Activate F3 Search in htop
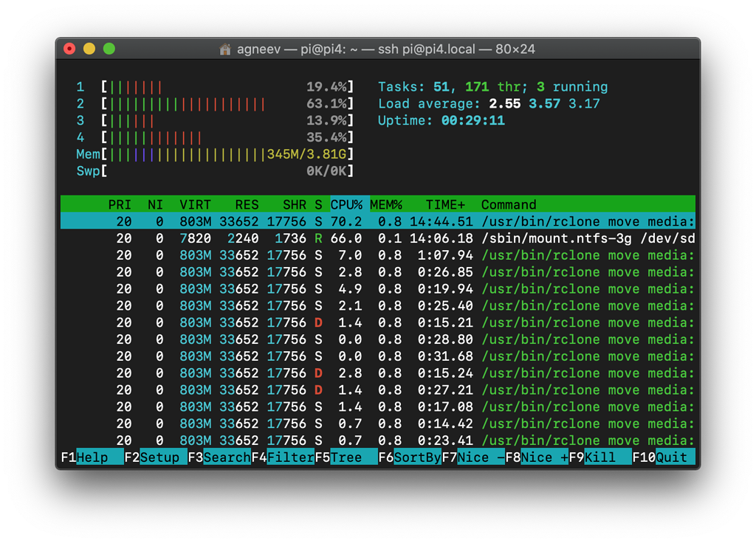The width and height of the screenshot is (756, 543). click(219, 457)
